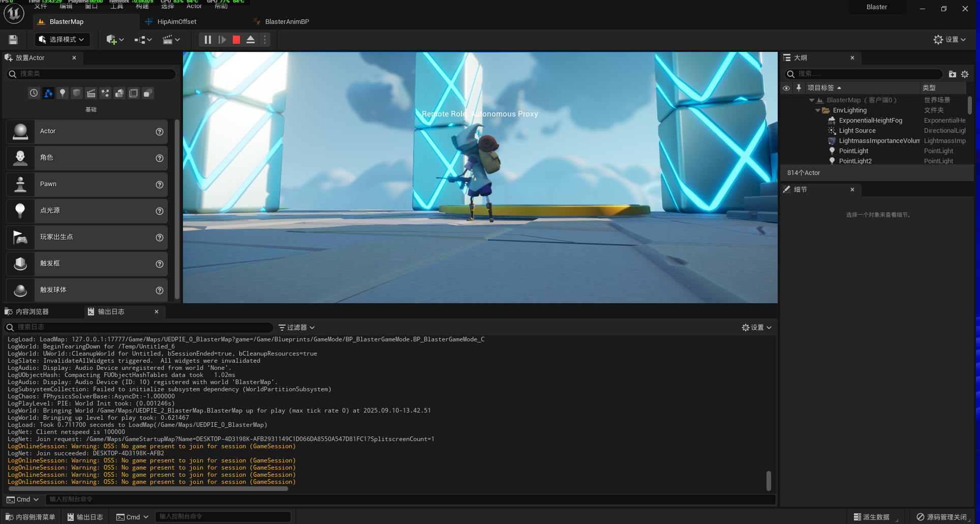Select the Actor entry in Place Actors
Screen dimensions: 980x524
(x=87, y=132)
